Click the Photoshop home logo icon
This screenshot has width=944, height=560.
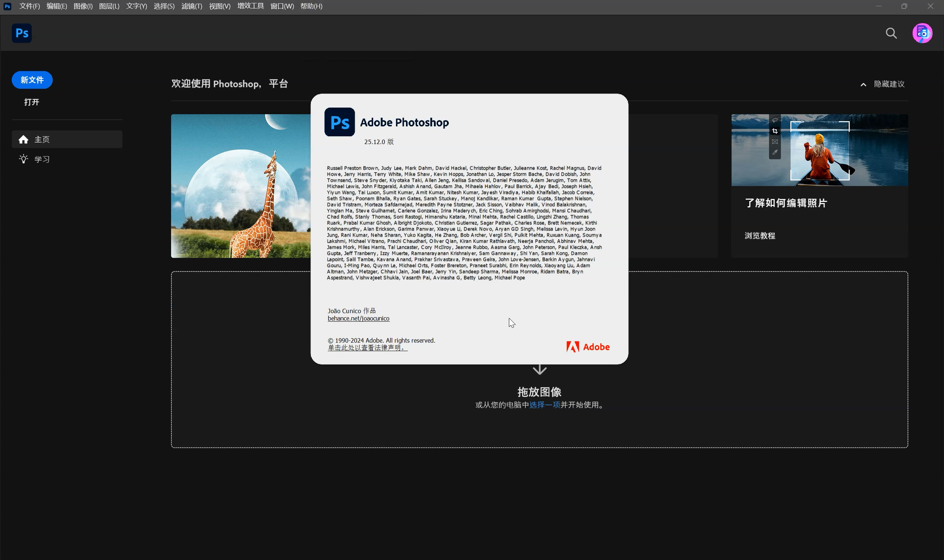21,33
